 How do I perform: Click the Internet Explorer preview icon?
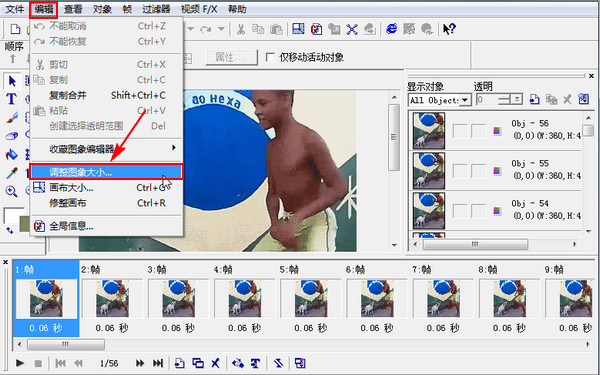pyautogui.click(x=391, y=29)
